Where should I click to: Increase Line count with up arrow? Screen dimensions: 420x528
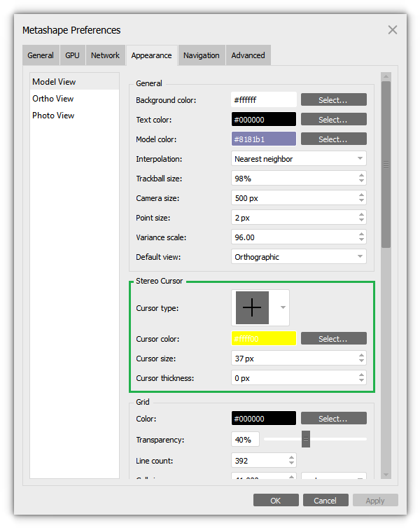tap(291, 457)
